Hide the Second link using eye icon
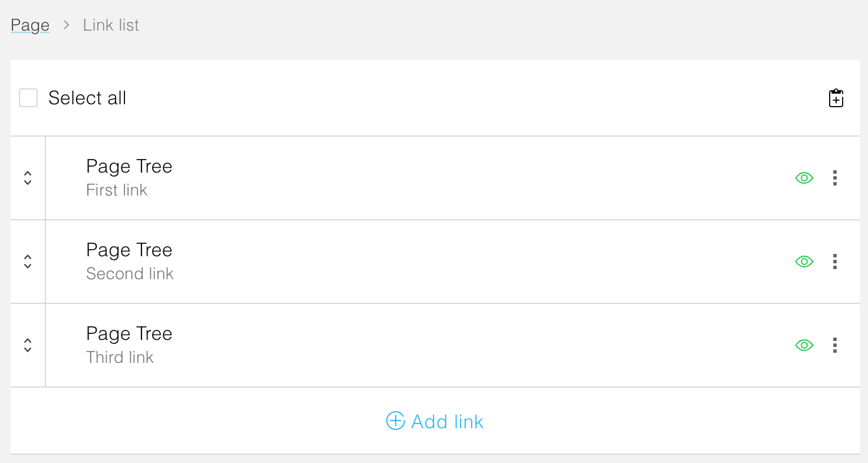 point(804,262)
